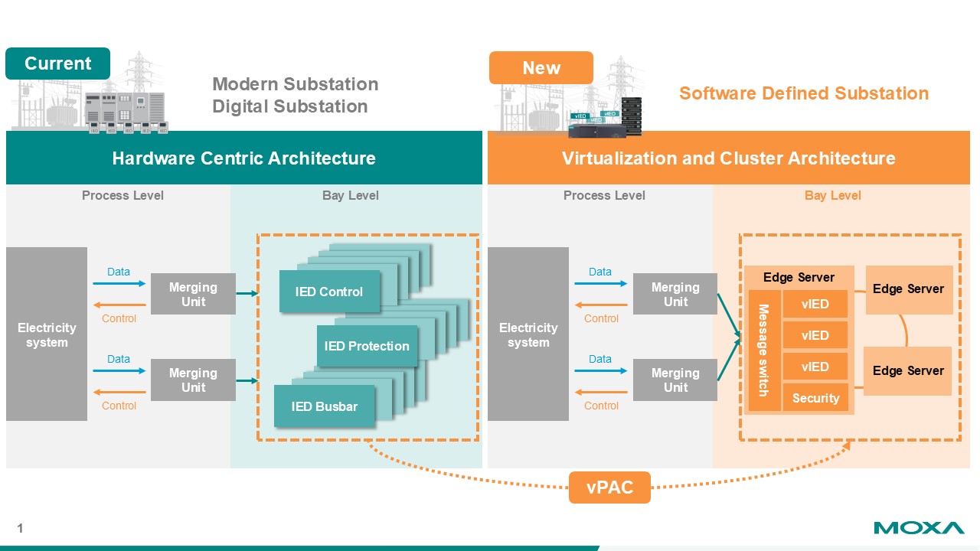Click the lower-right standalone Edge Server box
The height and width of the screenshot is (551, 980).
click(908, 371)
